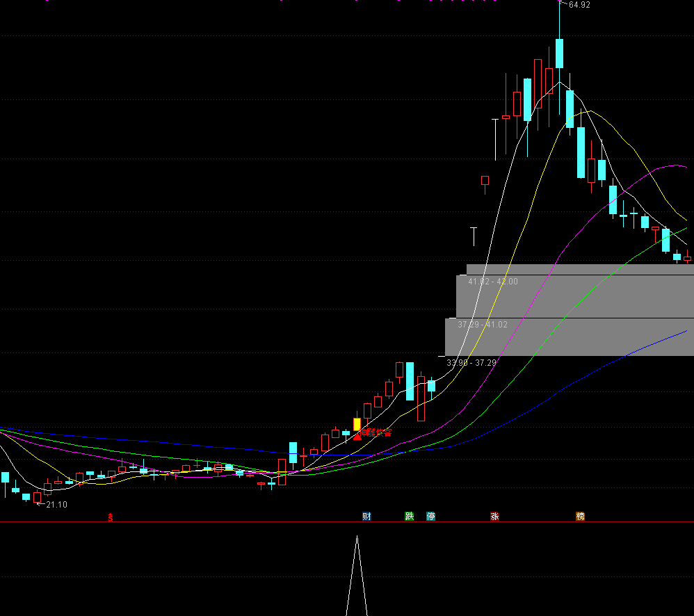Click the green 跌 marker icon
This screenshot has width=694, height=616.
(410, 517)
